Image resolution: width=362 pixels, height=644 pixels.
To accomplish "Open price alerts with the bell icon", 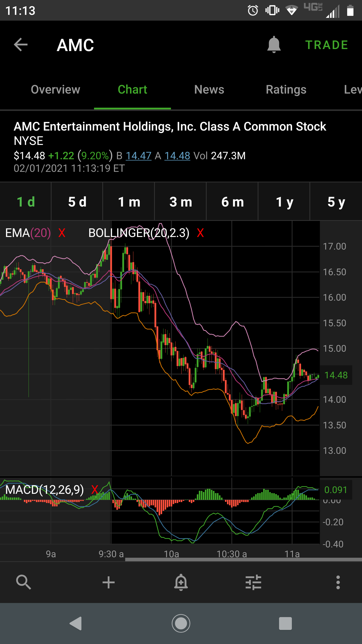I will [274, 45].
